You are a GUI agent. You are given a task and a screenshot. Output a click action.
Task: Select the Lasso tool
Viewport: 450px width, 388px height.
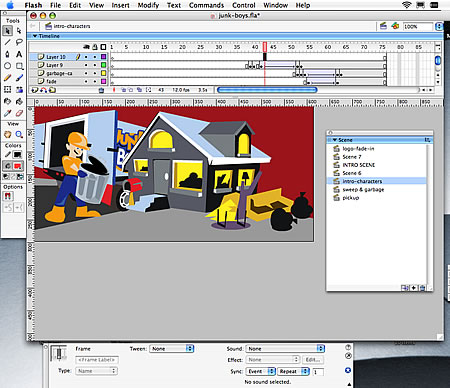19,42
